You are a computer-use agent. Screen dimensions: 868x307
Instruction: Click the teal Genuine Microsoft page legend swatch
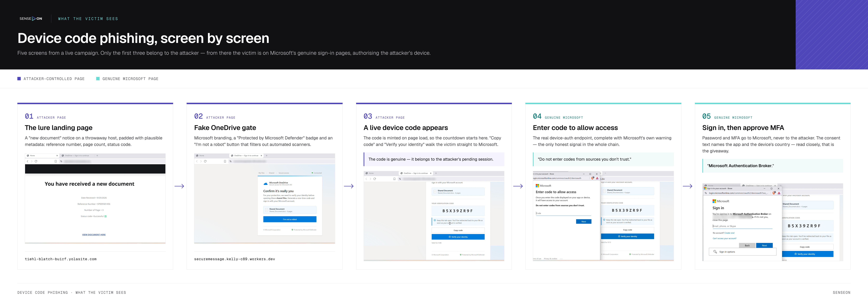pos(98,78)
